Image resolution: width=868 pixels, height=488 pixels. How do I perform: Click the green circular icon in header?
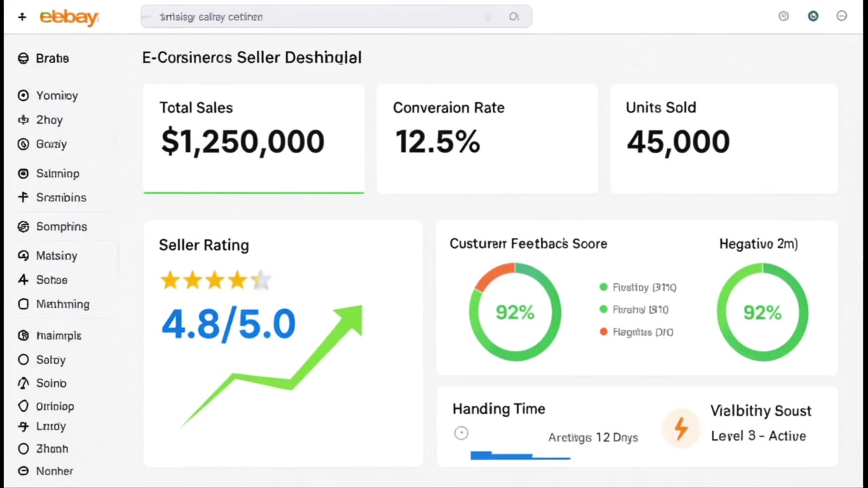(x=813, y=16)
